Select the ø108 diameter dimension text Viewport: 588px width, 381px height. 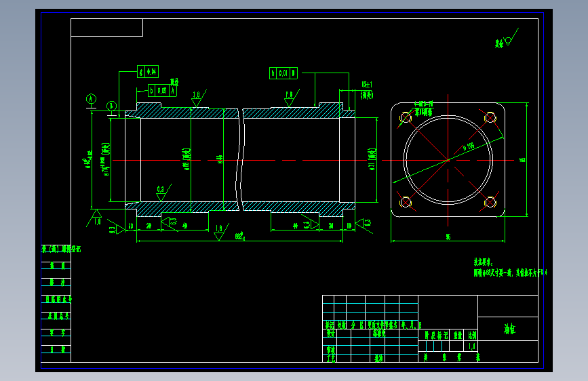pos(469,146)
